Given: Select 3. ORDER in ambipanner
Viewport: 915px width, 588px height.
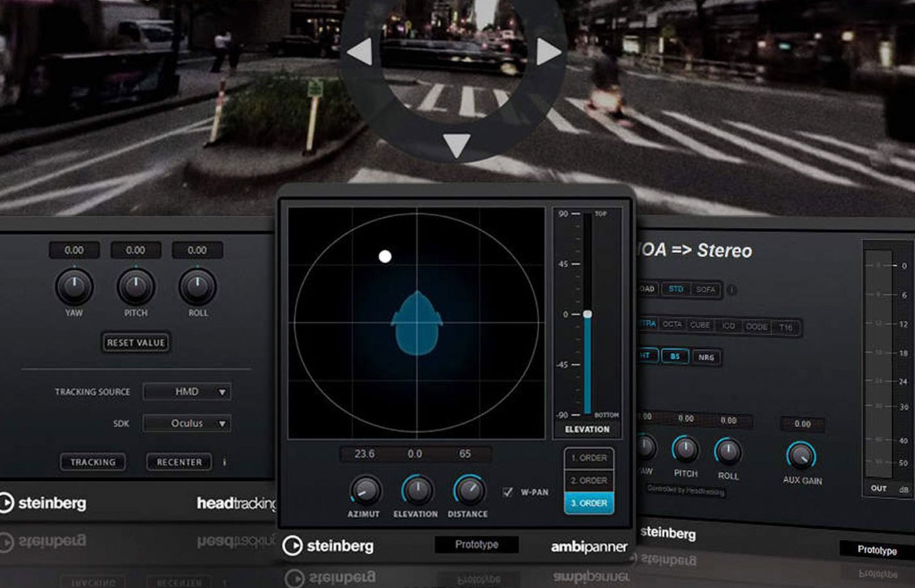Looking at the screenshot, I should click(x=589, y=503).
